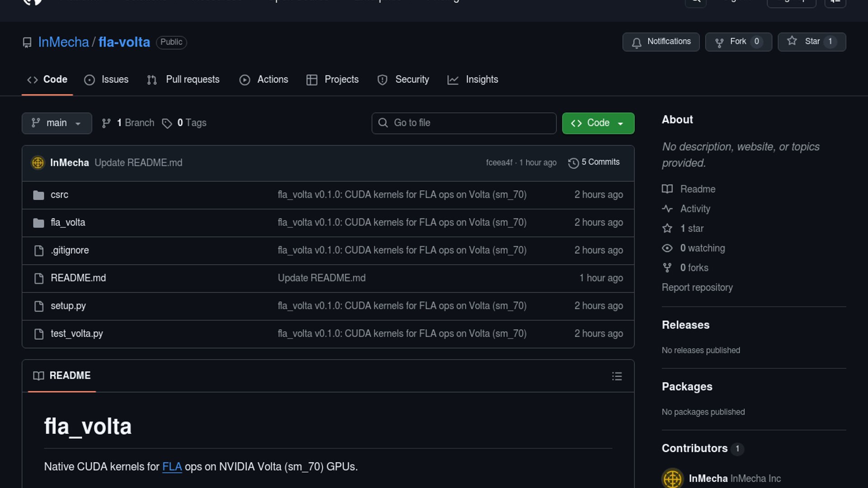
Task: Click the branch icon beside 1 Branch
Action: [106, 123]
